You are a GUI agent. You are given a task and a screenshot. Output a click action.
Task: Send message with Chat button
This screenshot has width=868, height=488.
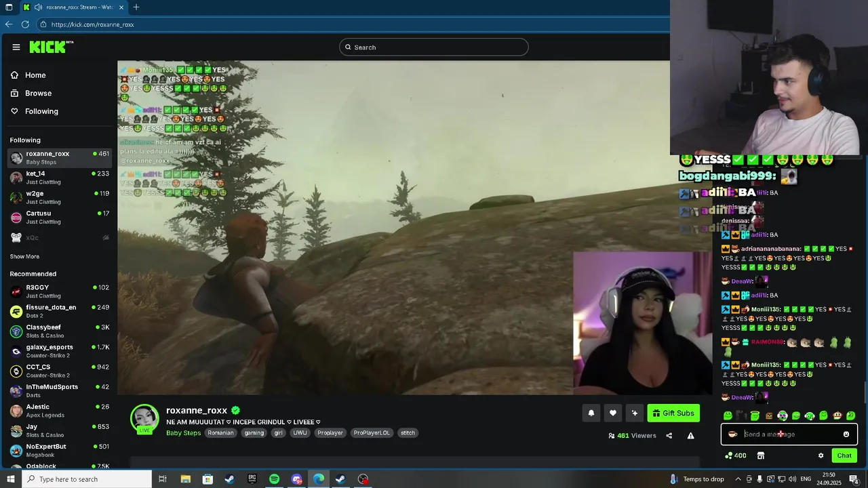(x=844, y=455)
